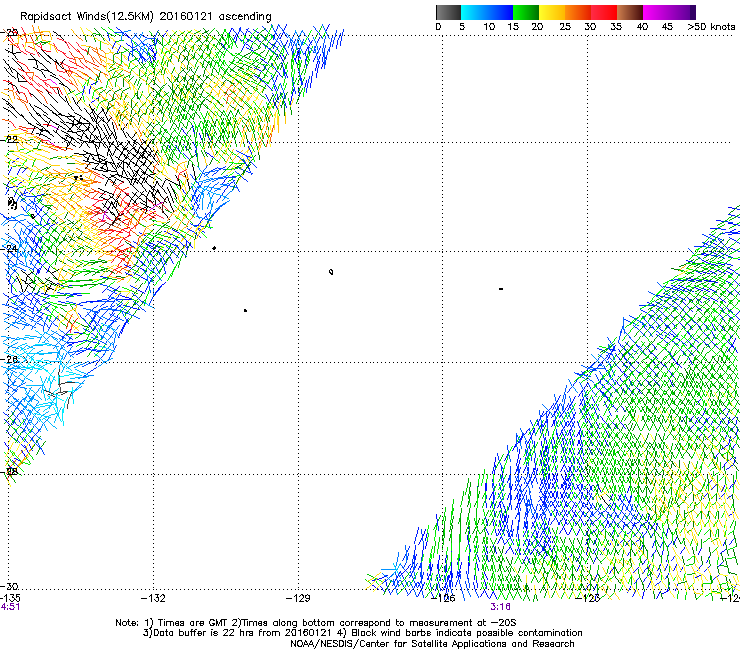The width and height of the screenshot is (740, 650).
Task: Click the brown 35-40 knots legend segment
Action: [x=630, y=12]
